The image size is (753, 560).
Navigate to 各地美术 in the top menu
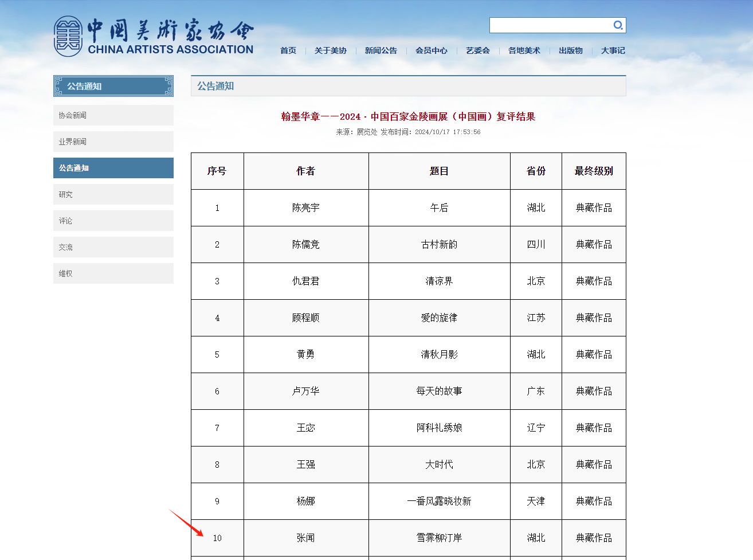[524, 50]
